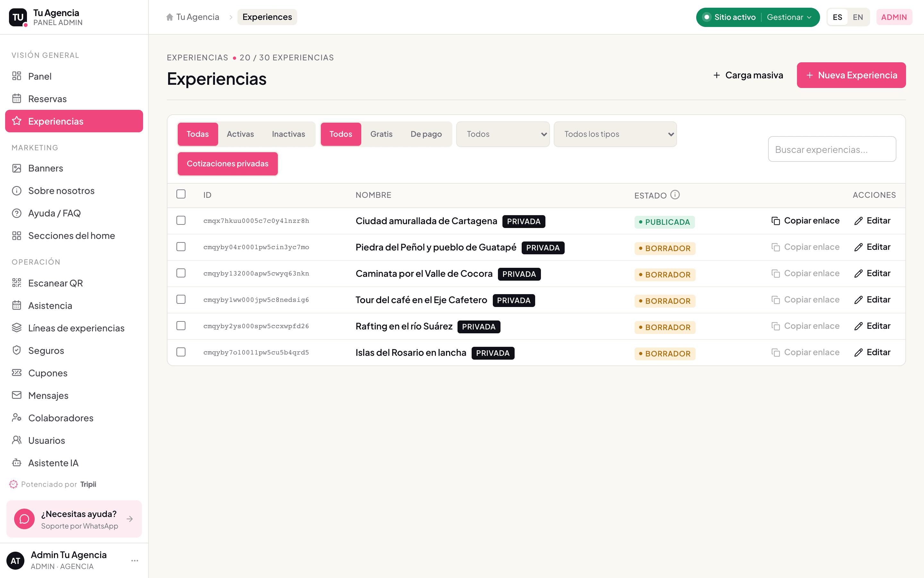The image size is (924, 578).
Task: Switch language to ES
Action: (x=837, y=17)
